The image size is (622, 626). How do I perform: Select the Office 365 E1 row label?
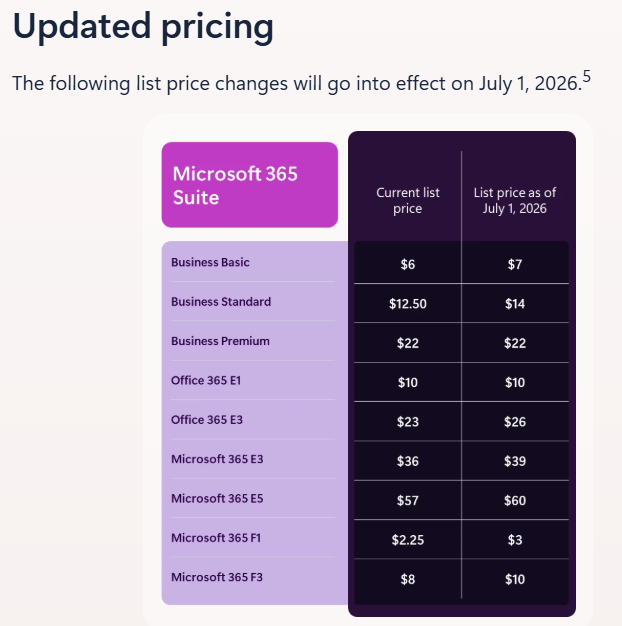207,380
